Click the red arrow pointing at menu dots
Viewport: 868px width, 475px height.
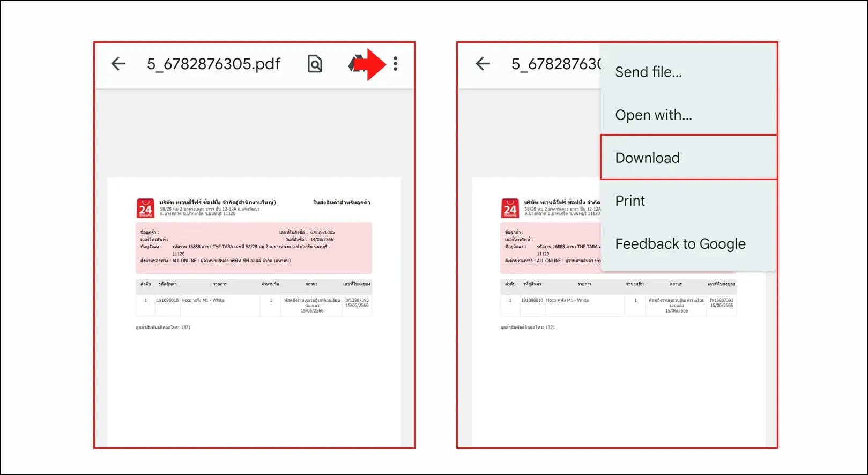point(371,64)
